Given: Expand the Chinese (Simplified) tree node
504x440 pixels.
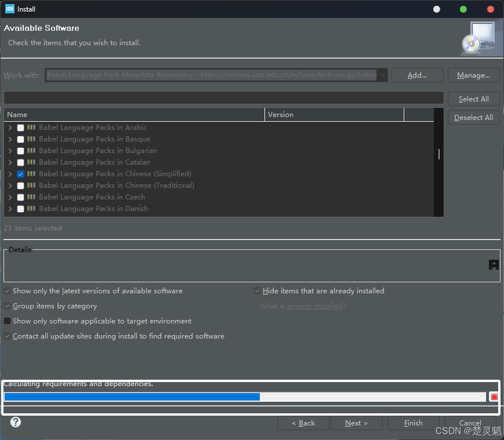Looking at the screenshot, I should click(x=10, y=174).
